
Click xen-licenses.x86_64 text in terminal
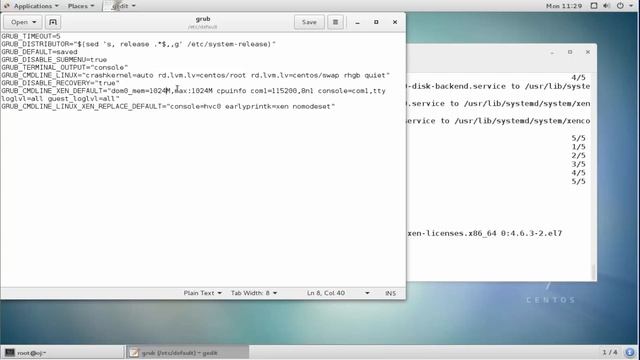[x=451, y=233]
